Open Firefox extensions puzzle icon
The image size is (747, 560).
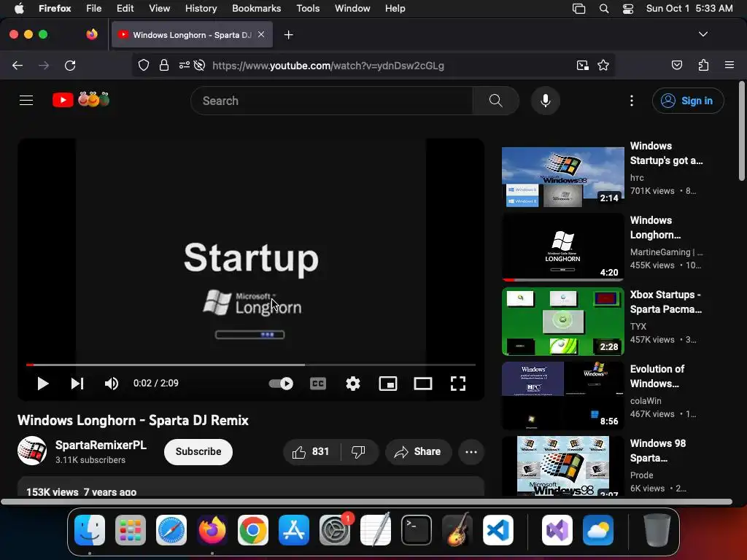[704, 65]
